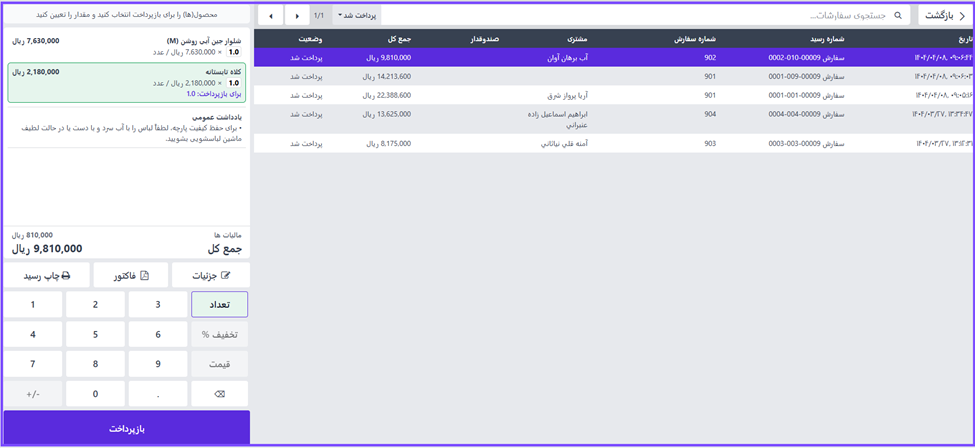The image size is (975, 448).
Task: Go to the next page arrow
Action: point(296,16)
